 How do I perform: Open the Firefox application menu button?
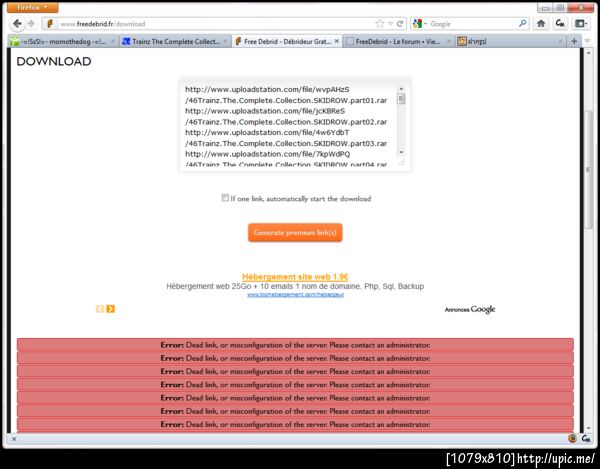pyautogui.click(x=33, y=7)
